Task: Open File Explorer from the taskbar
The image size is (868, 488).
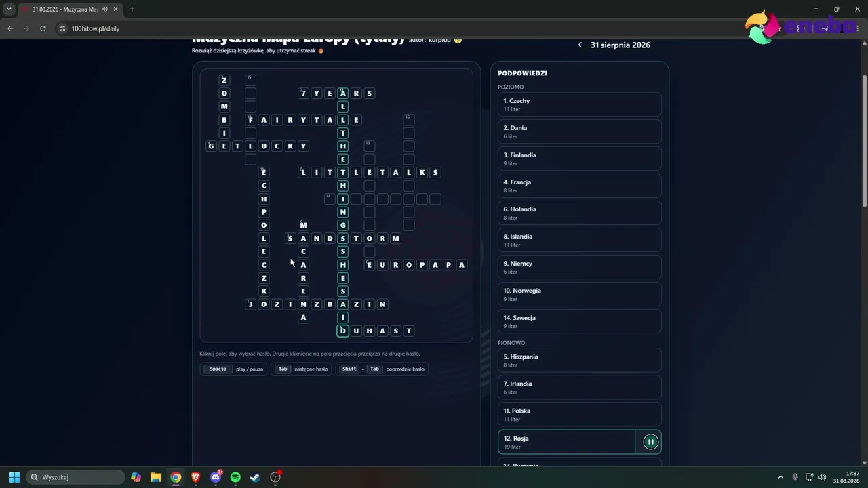Action: click(155, 477)
